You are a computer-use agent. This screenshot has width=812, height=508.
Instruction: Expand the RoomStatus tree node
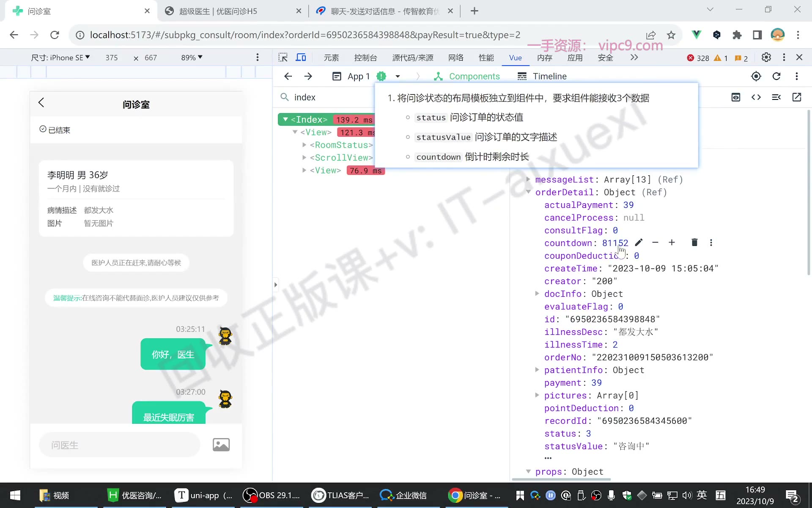click(304, 145)
